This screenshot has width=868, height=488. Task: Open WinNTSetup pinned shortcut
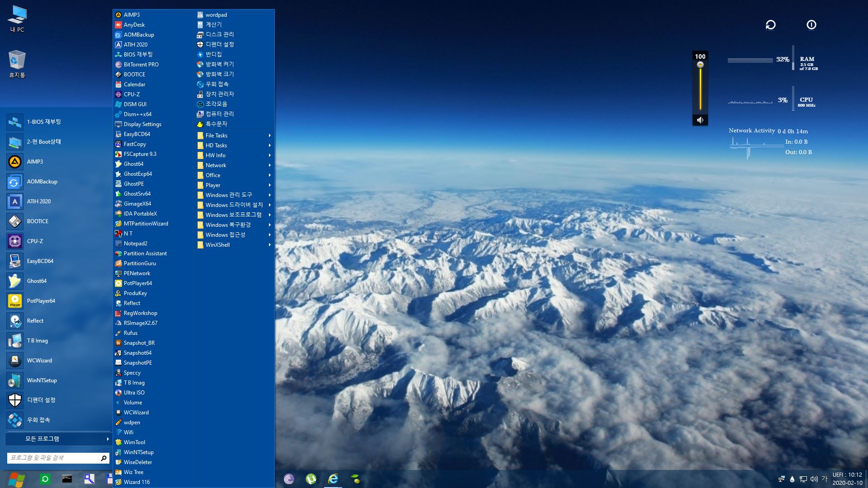tap(58, 380)
